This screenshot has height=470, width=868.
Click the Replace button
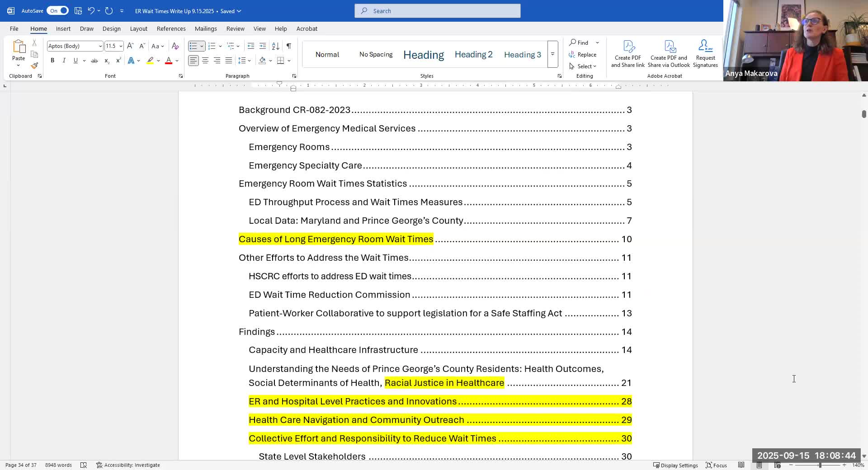tap(583, 55)
